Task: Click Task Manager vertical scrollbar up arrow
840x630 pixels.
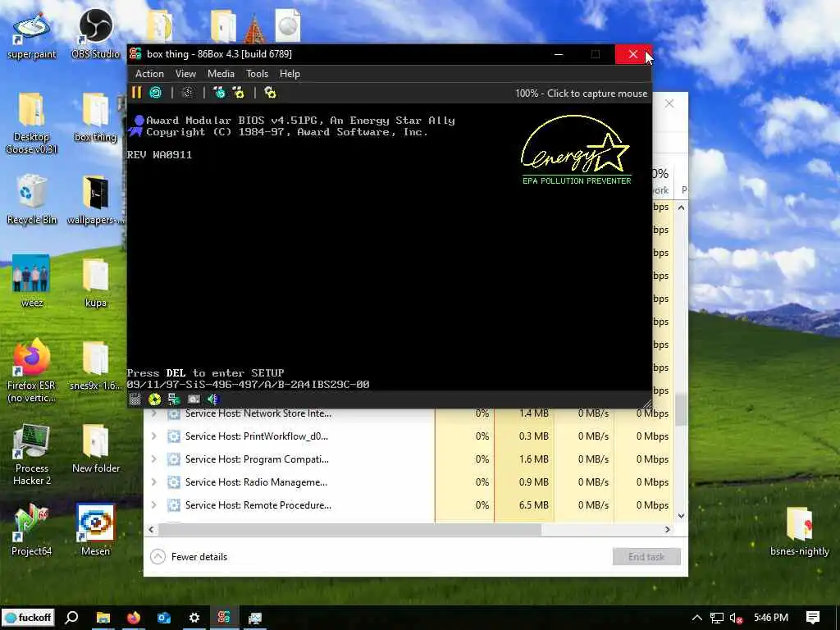Action: tap(681, 208)
